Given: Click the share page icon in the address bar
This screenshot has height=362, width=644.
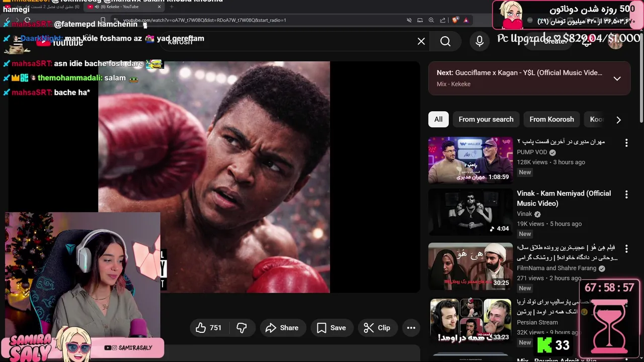Looking at the screenshot, I should coord(443,20).
